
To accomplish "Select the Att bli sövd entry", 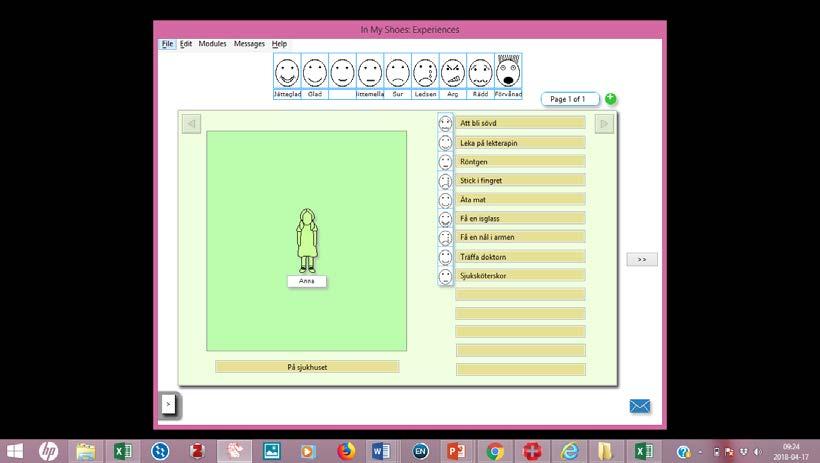I will tap(520, 123).
